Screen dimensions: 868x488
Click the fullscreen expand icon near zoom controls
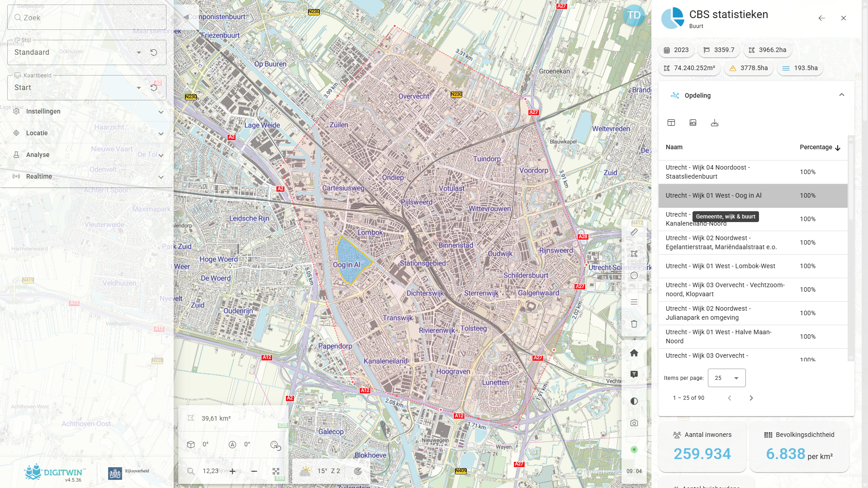pos(276,471)
